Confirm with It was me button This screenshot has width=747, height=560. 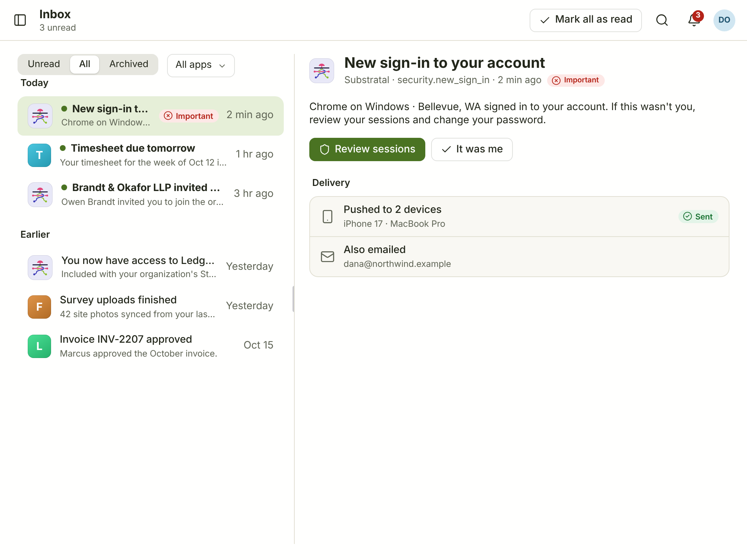(x=472, y=149)
